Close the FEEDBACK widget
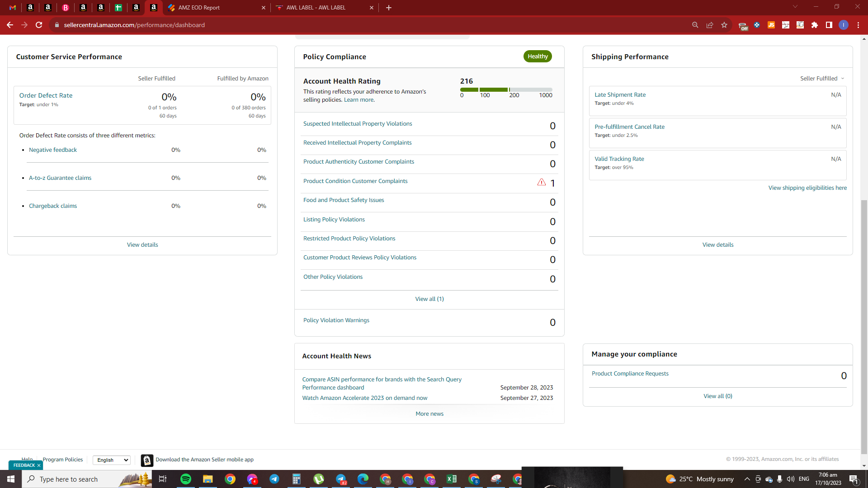The image size is (868, 488). point(39,465)
